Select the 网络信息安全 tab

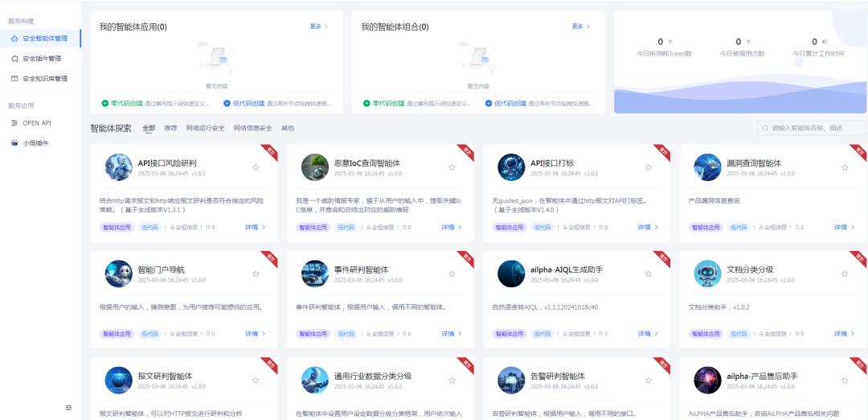253,128
